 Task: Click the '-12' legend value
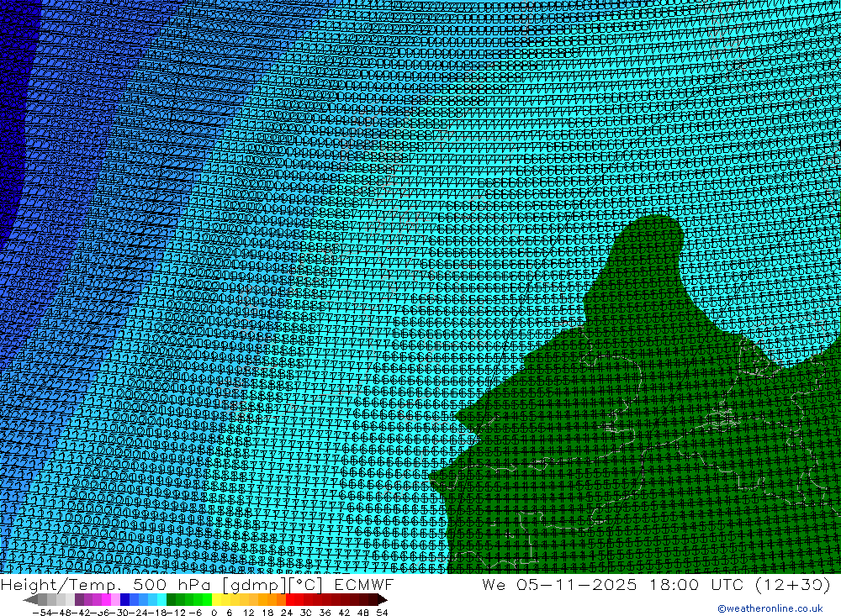[x=176, y=613]
